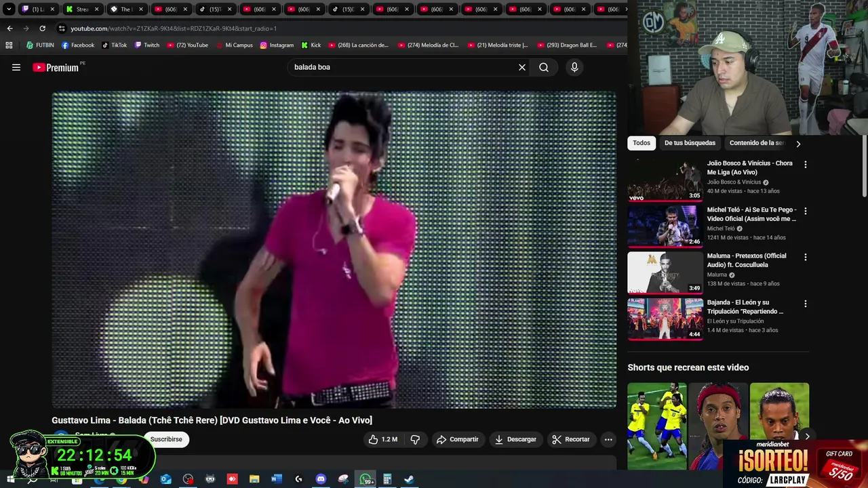Open the tab search dropdown arrow

pyautogui.click(x=9, y=9)
